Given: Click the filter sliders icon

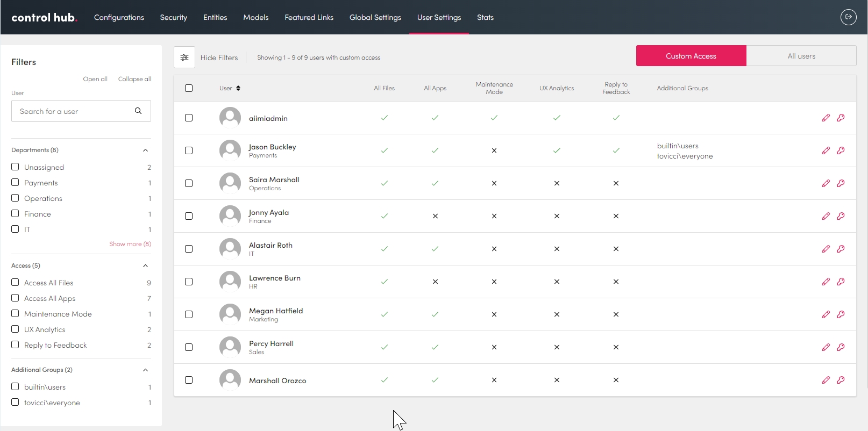Looking at the screenshot, I should (184, 58).
